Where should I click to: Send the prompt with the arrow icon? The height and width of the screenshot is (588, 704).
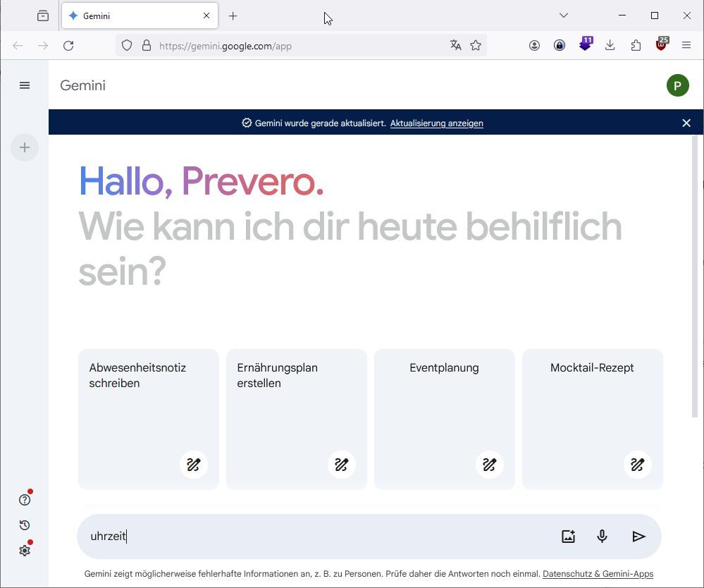click(x=638, y=537)
